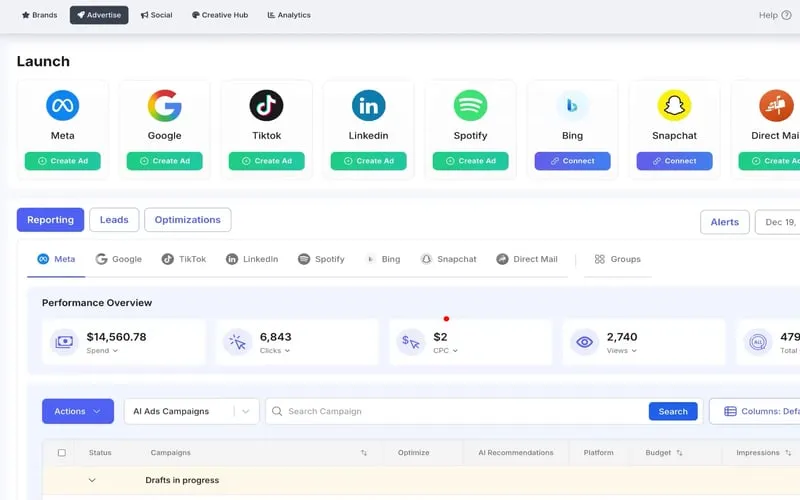Select the Direct Mail reporting tab

pyautogui.click(x=527, y=259)
